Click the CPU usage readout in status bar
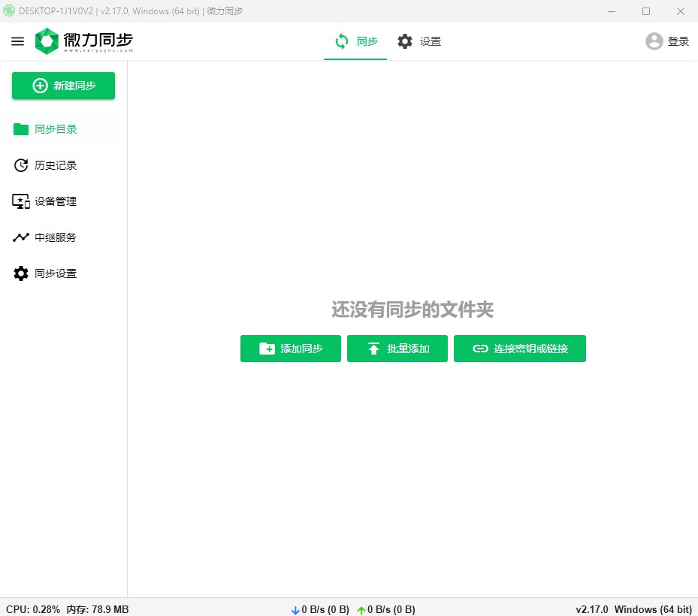 [23, 608]
